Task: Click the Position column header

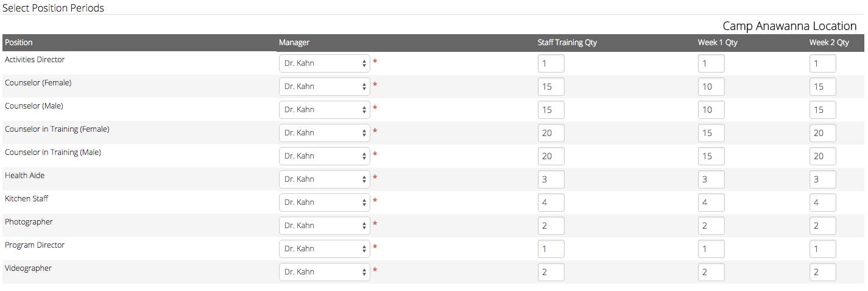Action: pos(19,43)
